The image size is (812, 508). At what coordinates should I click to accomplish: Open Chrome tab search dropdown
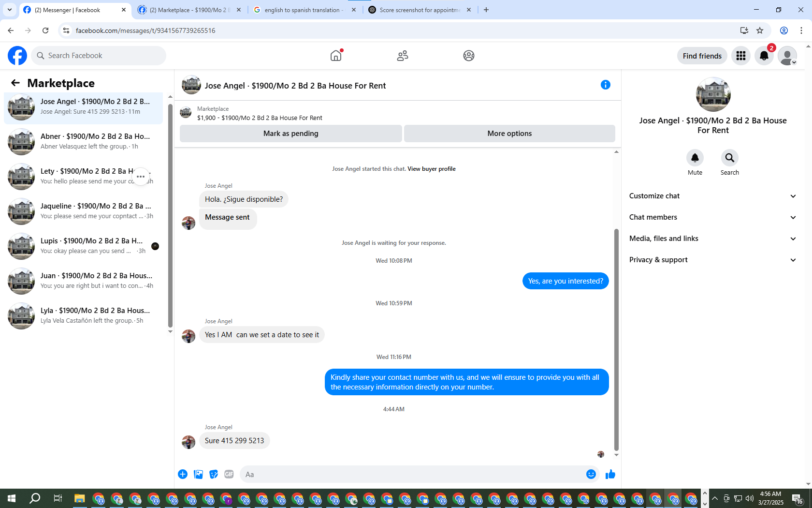pyautogui.click(x=10, y=10)
